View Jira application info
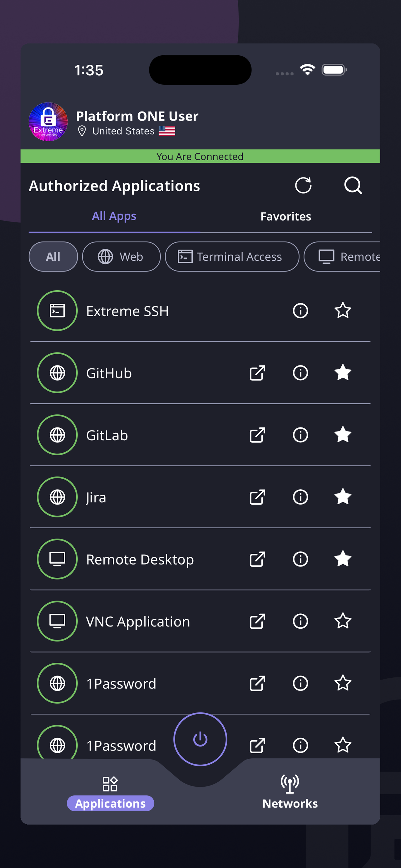 tap(300, 497)
